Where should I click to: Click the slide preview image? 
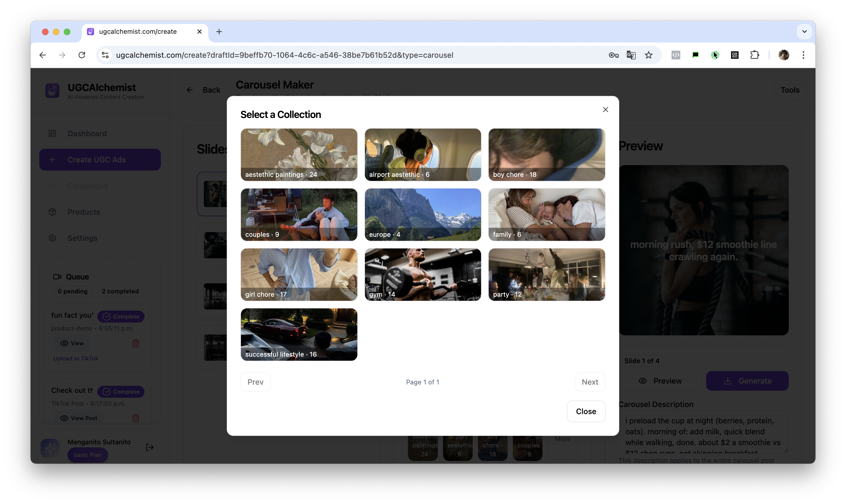point(703,250)
